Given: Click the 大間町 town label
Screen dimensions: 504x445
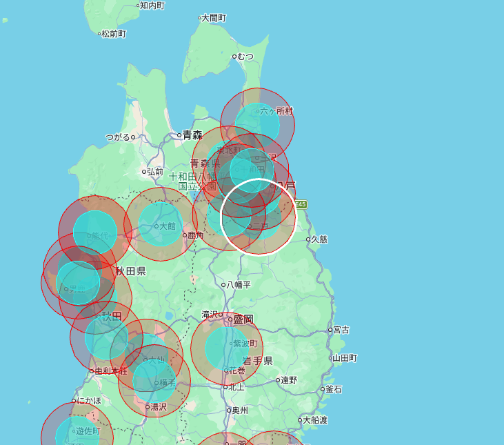Looking at the screenshot, I should (x=214, y=18).
